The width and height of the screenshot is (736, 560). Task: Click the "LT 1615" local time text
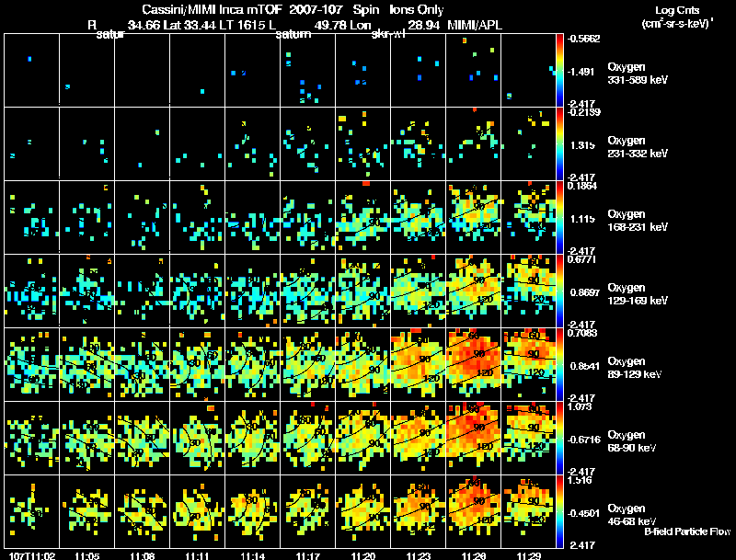[x=243, y=25]
